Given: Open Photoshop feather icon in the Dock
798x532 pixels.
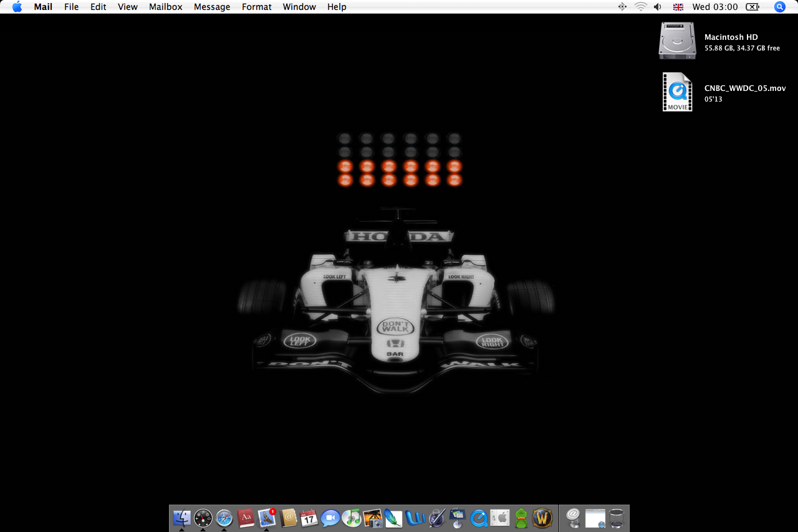Looking at the screenshot, I should click(394, 518).
